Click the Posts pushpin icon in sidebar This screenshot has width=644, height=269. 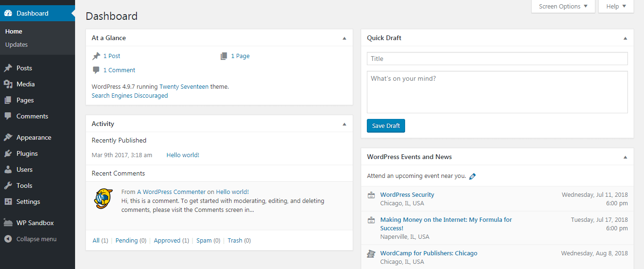pos(8,68)
